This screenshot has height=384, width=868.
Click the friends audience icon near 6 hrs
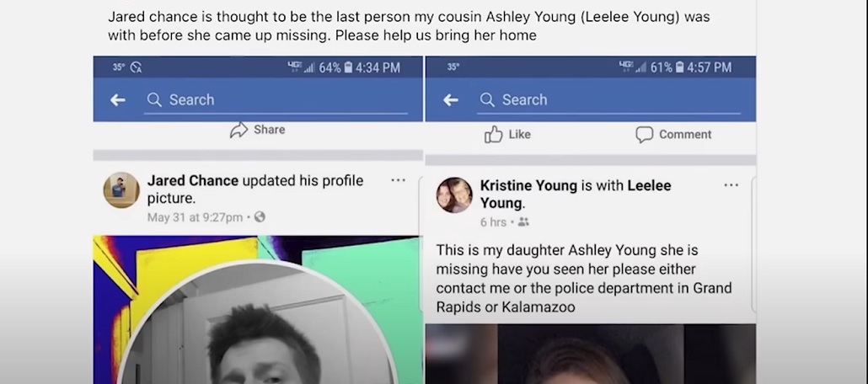tap(523, 221)
